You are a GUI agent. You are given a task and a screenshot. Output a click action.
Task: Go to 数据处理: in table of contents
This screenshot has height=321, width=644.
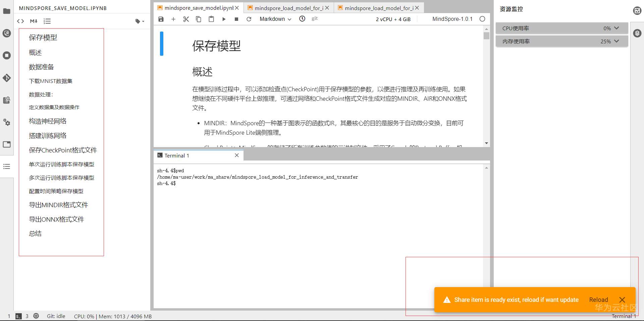[41, 94]
